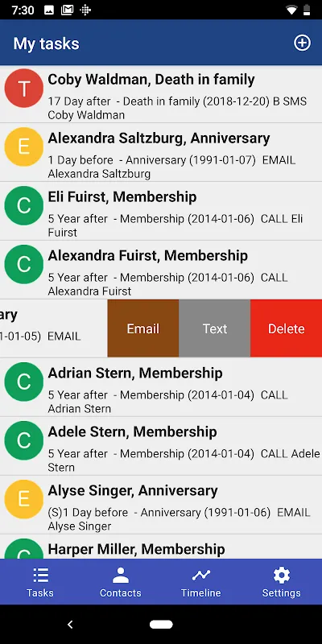Open the Tasks tab

(x=40, y=581)
